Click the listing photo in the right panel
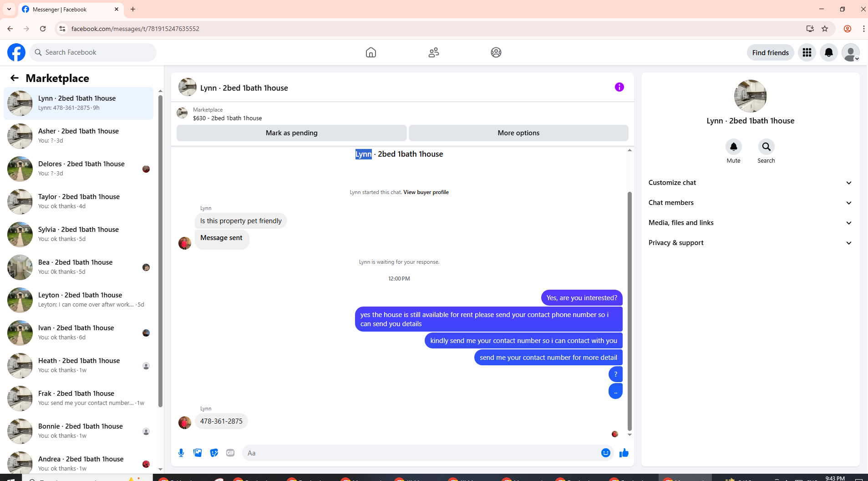This screenshot has width=868, height=481. [751, 96]
